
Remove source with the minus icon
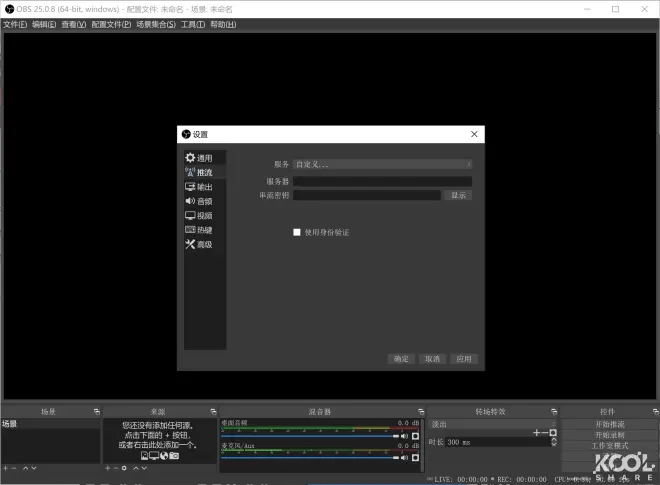(116, 468)
